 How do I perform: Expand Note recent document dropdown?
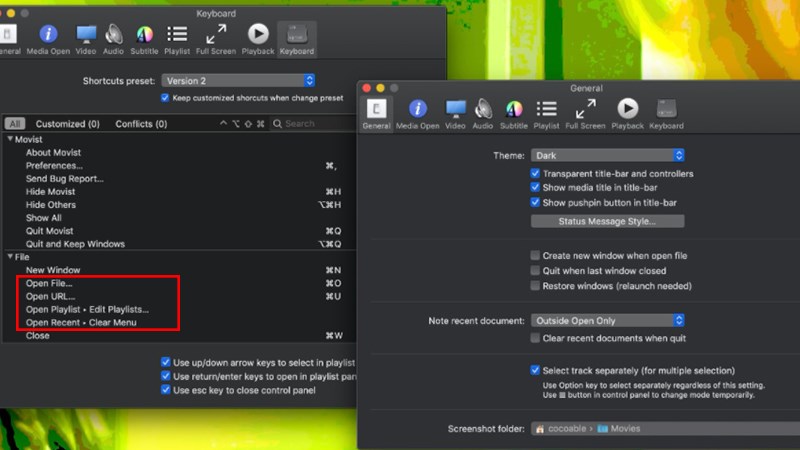pyautogui.click(x=608, y=320)
